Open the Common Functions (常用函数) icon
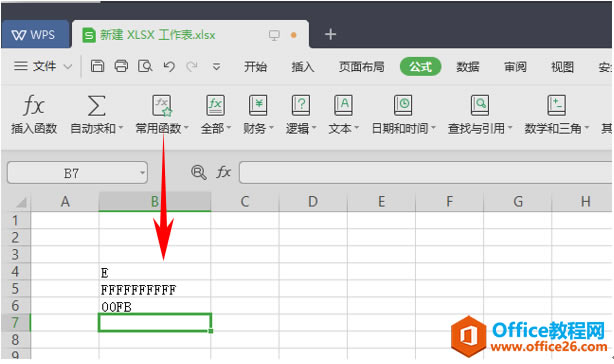 (x=162, y=106)
